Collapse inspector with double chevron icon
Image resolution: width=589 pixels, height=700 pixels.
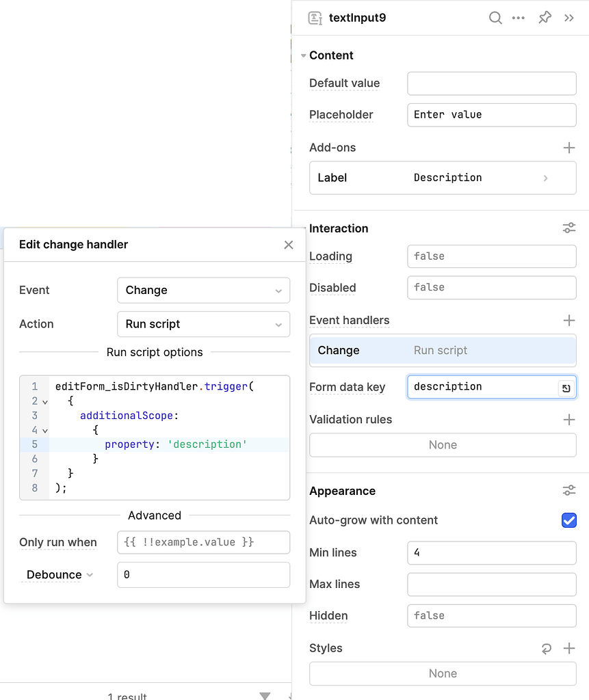click(x=569, y=18)
